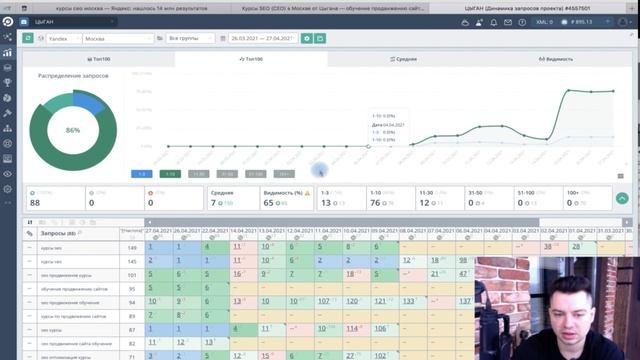Open the pie-chart sidebar section

coord(8,98)
